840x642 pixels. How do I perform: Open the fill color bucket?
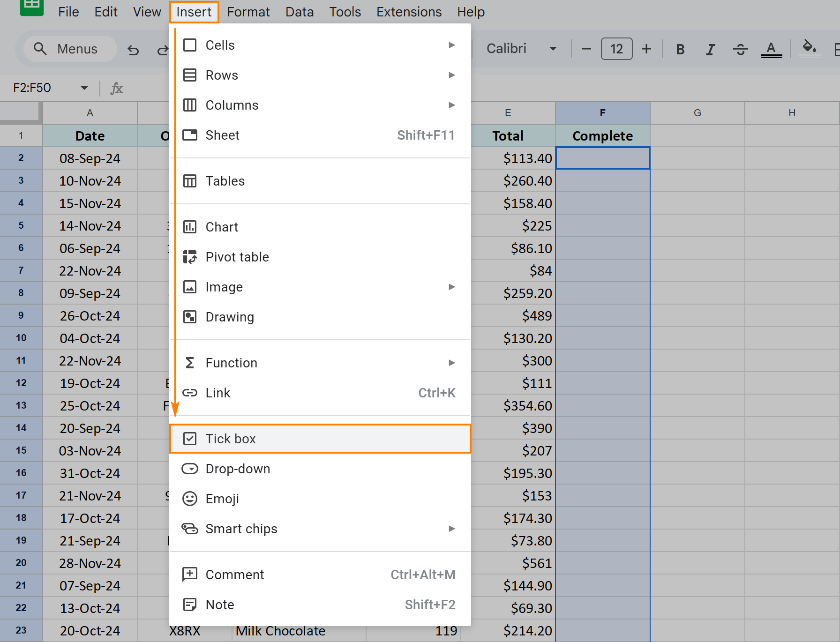pos(810,47)
